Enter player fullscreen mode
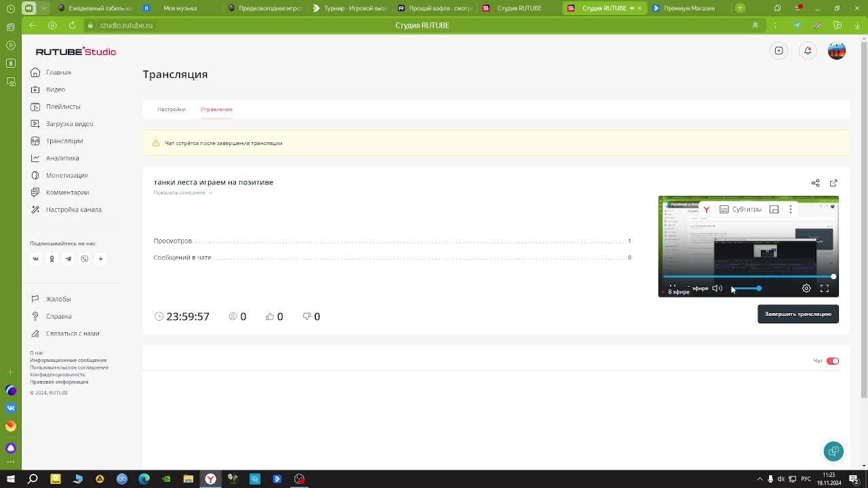The image size is (868, 488). coord(825,288)
